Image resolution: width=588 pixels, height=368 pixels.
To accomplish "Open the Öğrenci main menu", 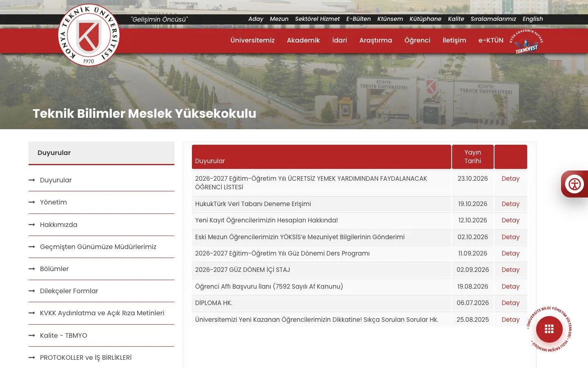I will pyautogui.click(x=417, y=40).
